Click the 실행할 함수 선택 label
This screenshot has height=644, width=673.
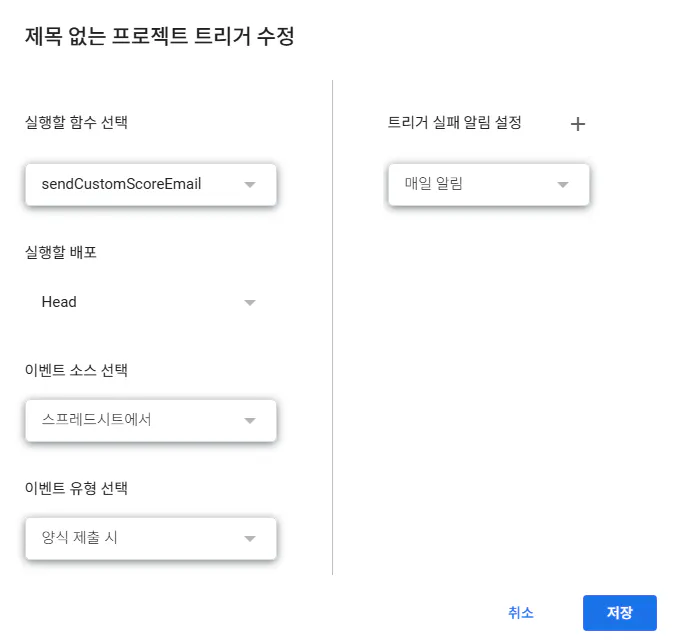76,123
